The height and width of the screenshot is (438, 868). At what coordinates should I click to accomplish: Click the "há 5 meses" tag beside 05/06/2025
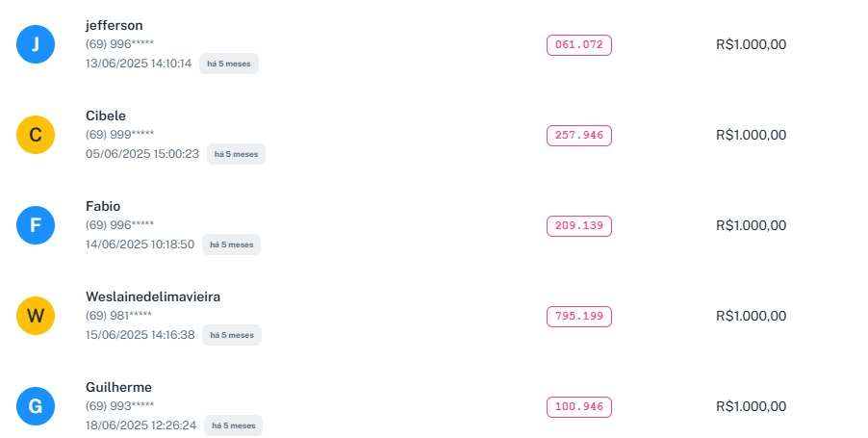click(236, 154)
